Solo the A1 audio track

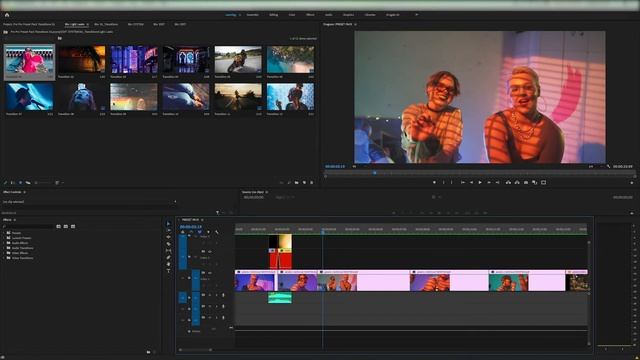click(x=216, y=295)
